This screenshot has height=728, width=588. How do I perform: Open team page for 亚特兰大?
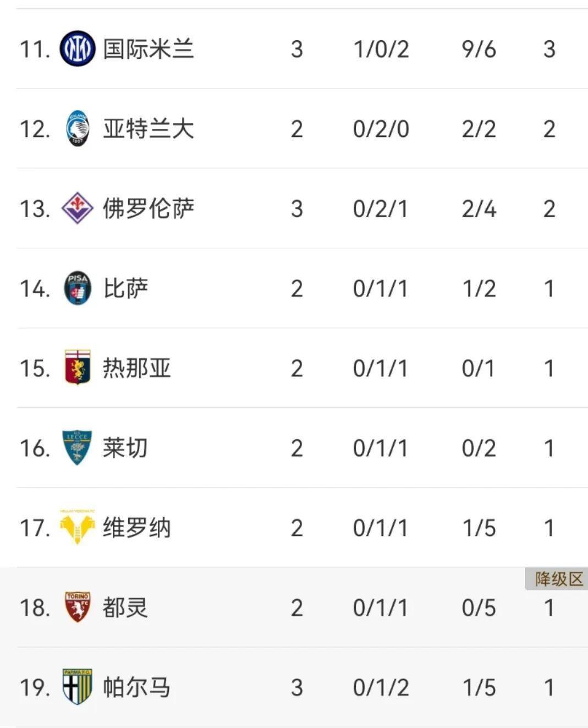149,129
